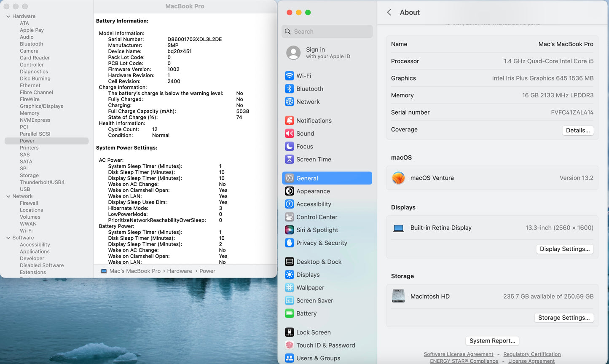Switch to Desktop & Dock settings

pos(318,262)
